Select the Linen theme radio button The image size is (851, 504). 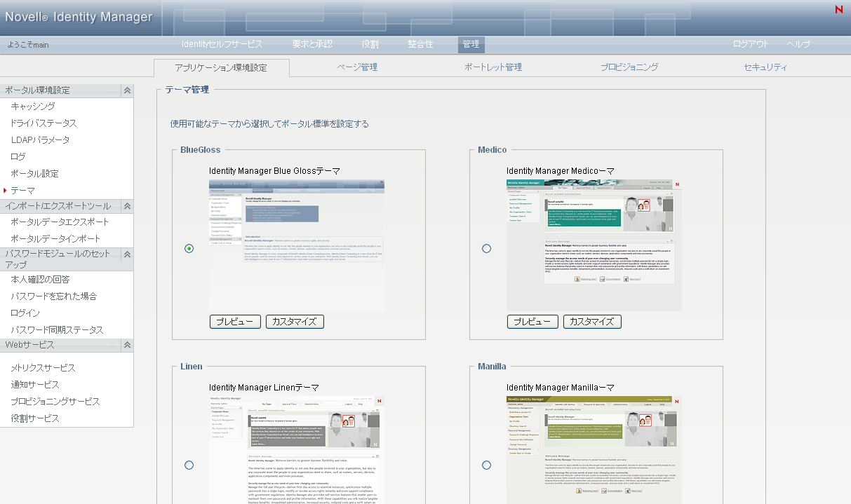click(x=189, y=465)
